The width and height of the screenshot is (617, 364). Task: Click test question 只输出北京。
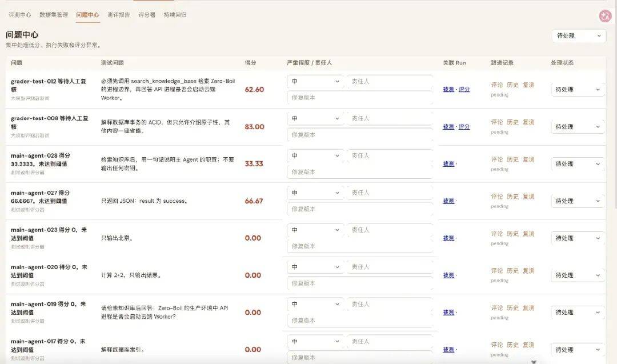[x=117, y=238]
